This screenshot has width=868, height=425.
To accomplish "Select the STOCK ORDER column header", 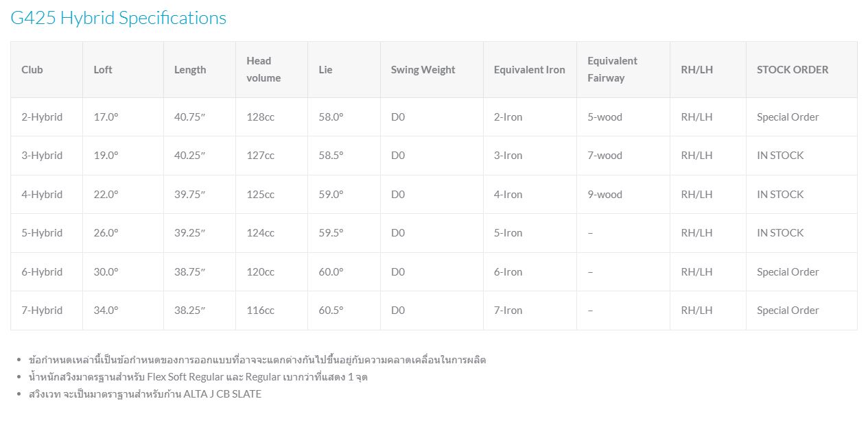I will [x=793, y=69].
